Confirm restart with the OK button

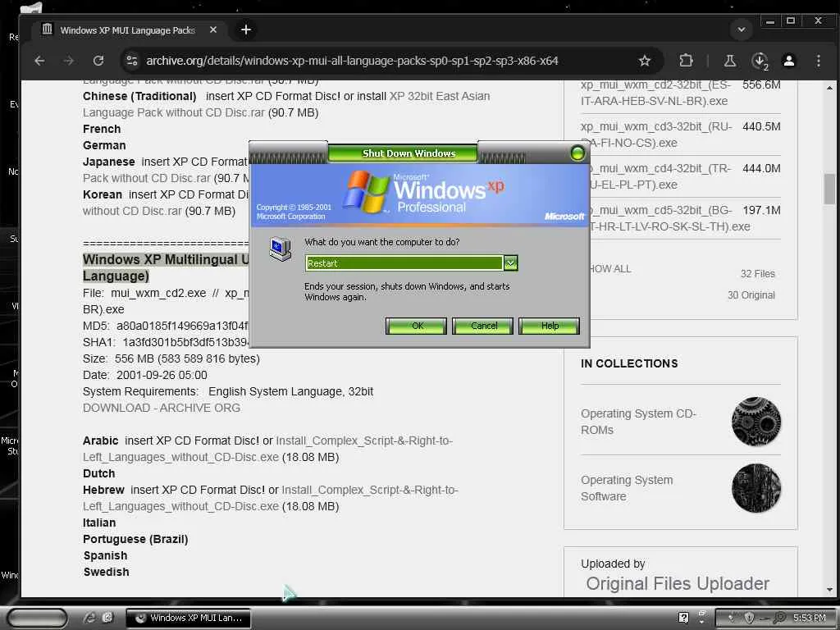tap(416, 326)
